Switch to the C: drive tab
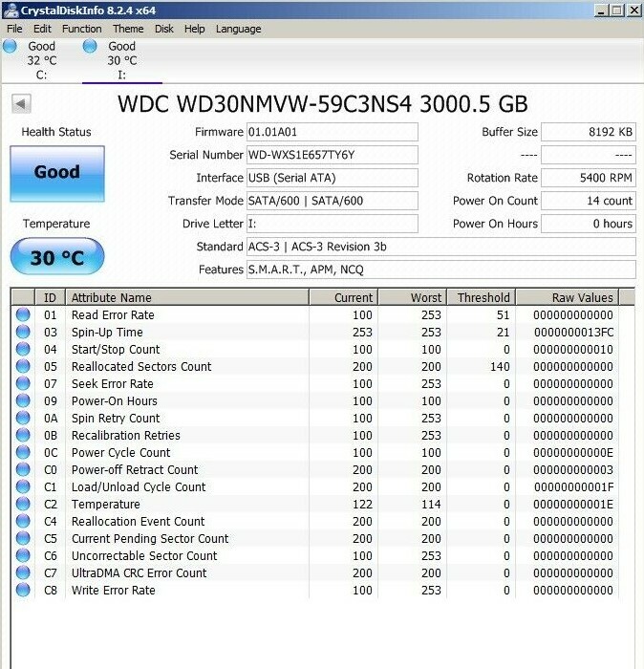644x669 pixels. point(41,60)
